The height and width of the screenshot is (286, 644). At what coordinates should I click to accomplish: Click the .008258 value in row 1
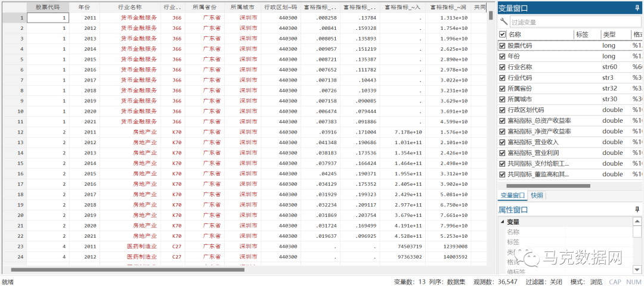pyautogui.click(x=320, y=18)
